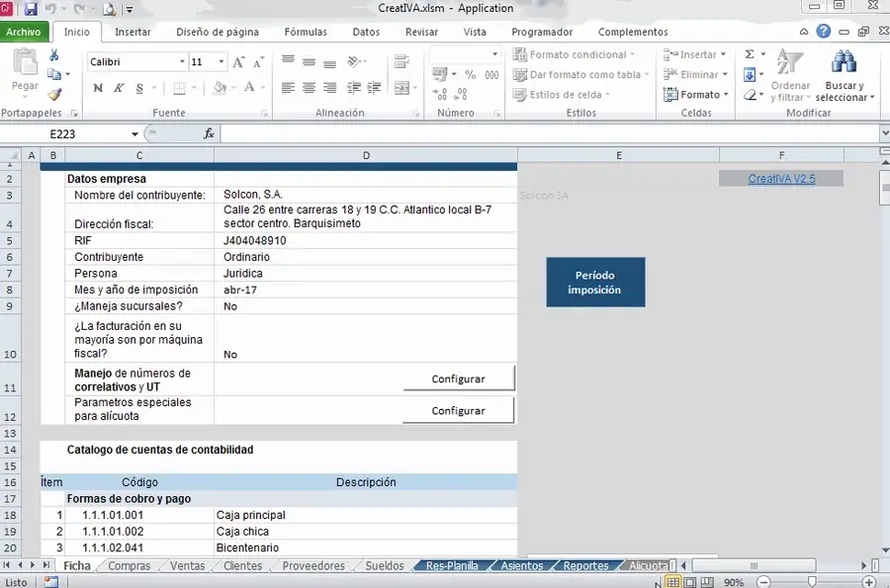Click the AutoSum sigma icon
Image resolution: width=890 pixels, height=588 pixels.
[750, 54]
